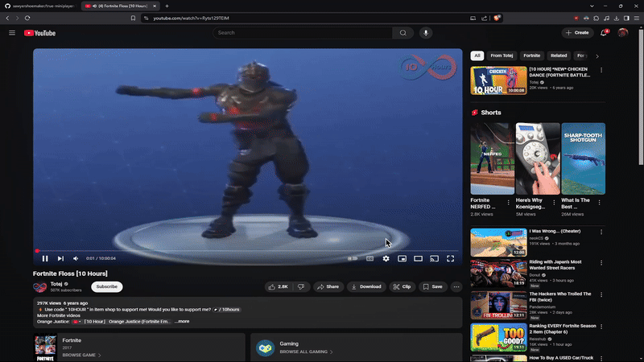Open the 10hours link in description
Viewport: 644px width, 362px height.
[x=227, y=310]
